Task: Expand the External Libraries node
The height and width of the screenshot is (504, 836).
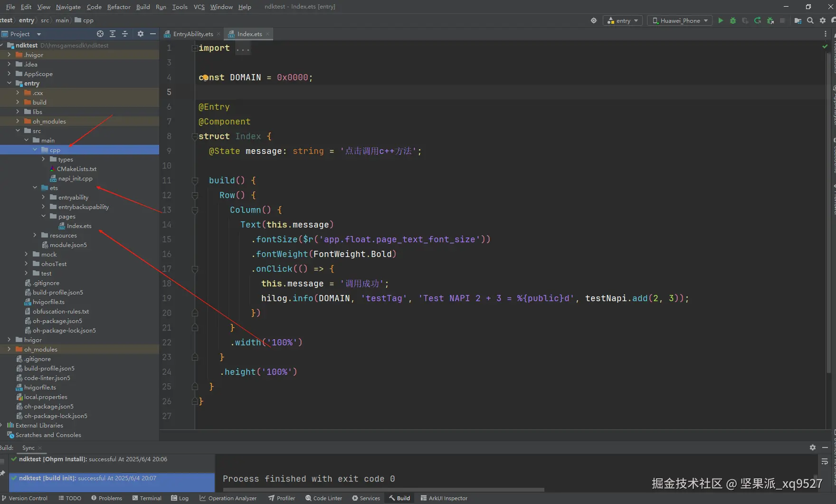Action: pyautogui.click(x=1, y=425)
